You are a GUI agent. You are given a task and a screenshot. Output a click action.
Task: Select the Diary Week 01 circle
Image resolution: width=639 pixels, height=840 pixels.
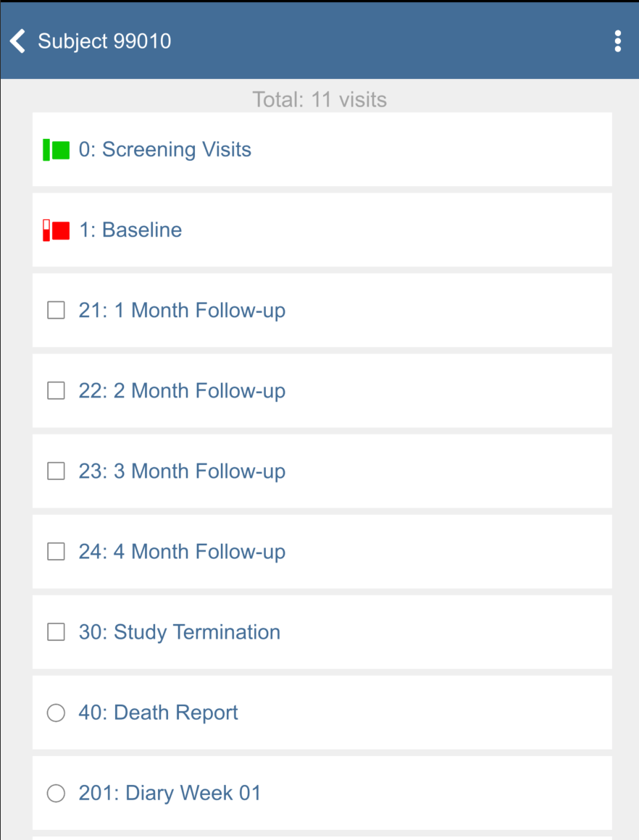(56, 793)
